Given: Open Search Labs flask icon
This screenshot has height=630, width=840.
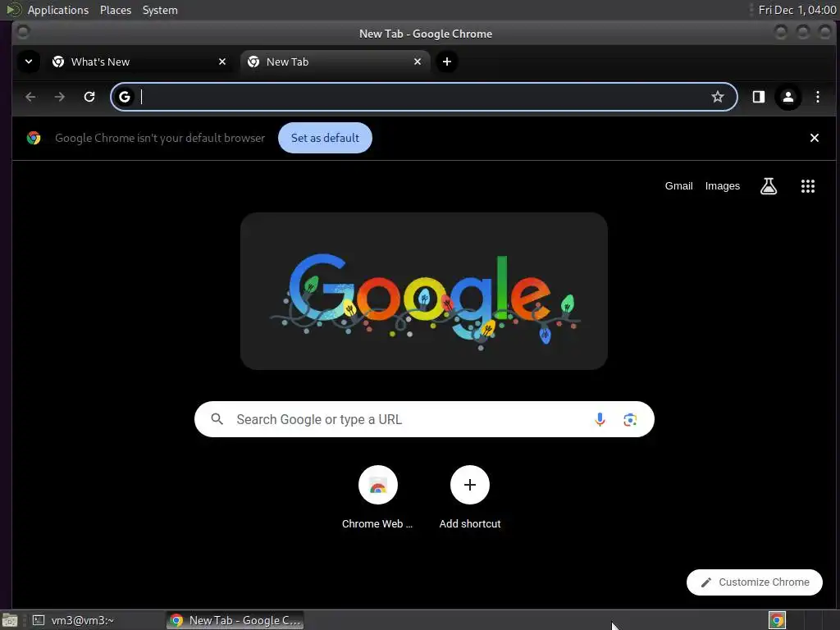Looking at the screenshot, I should 769,186.
